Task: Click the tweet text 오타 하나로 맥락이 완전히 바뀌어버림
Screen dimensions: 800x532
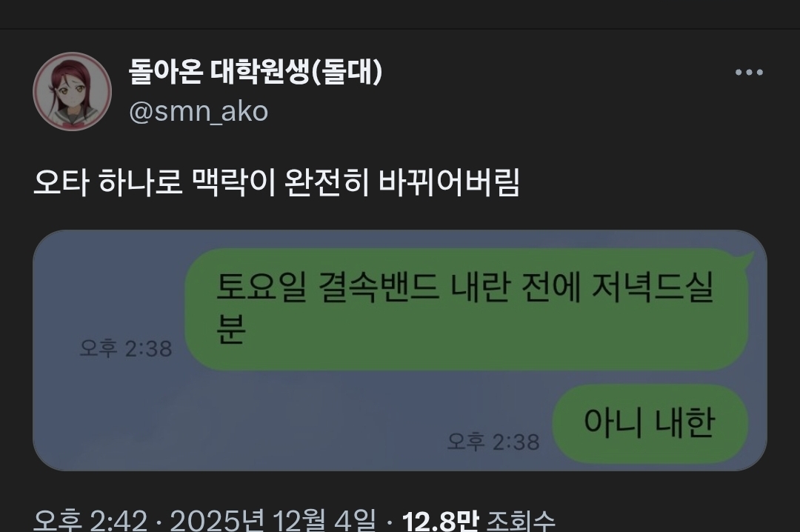Action: click(276, 182)
